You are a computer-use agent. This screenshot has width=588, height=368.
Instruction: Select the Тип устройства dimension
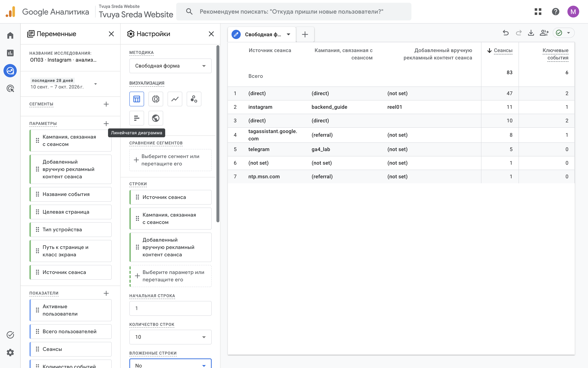point(70,229)
